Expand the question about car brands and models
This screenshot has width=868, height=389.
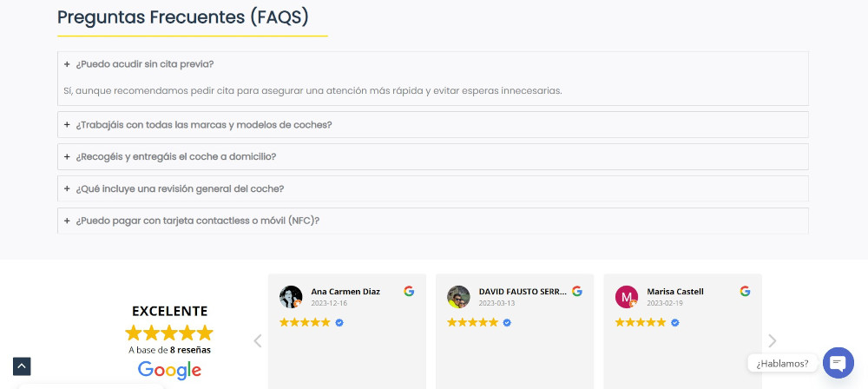click(203, 125)
